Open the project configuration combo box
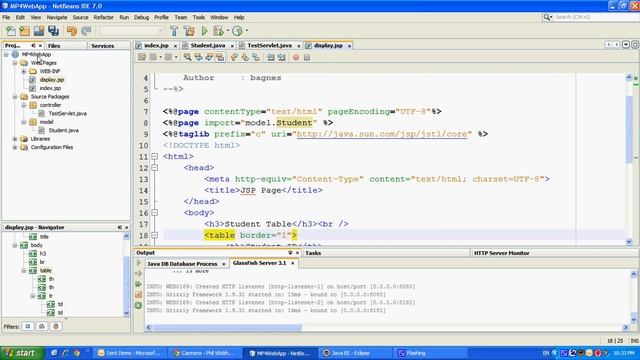This screenshot has height=360, width=640. tap(131, 31)
